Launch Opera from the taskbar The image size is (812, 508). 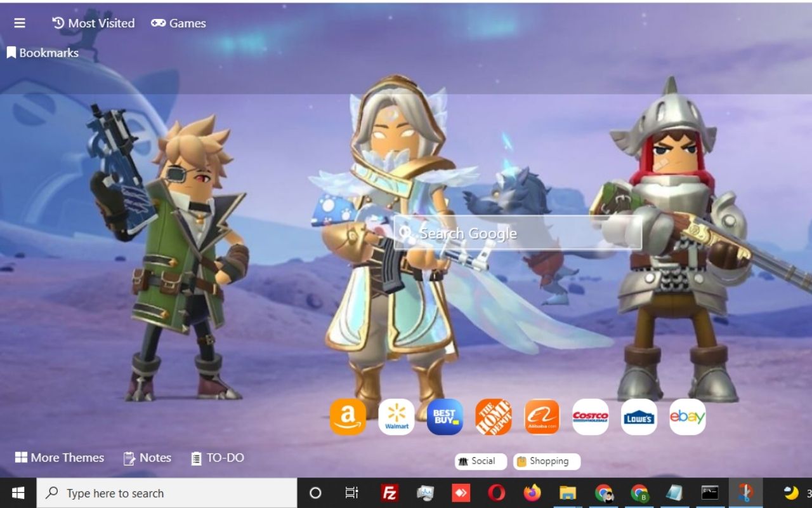click(x=496, y=493)
